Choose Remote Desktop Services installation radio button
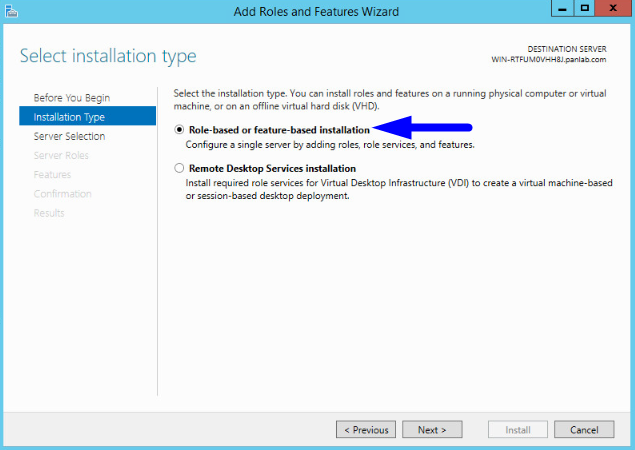635x450 pixels. click(x=180, y=169)
